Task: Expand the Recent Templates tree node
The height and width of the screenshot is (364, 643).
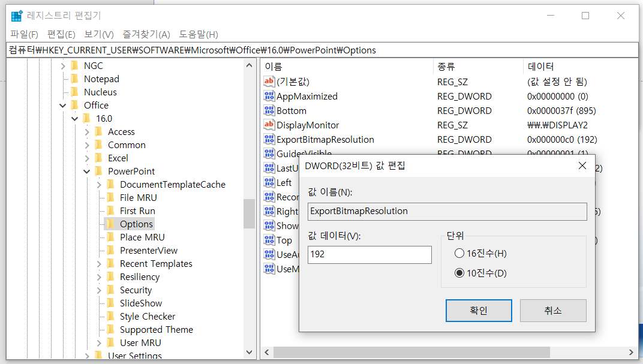Action: click(99, 264)
